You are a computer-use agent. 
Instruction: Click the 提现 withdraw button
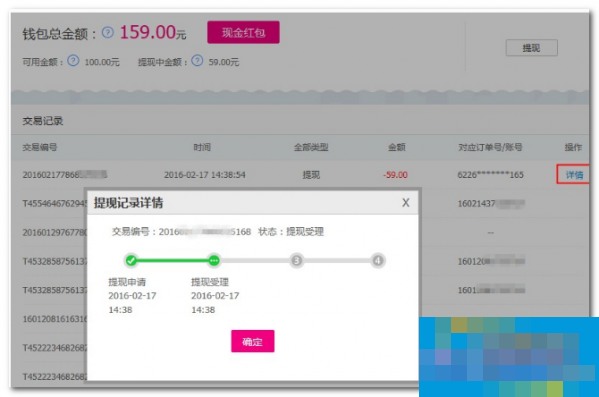pos(531,48)
